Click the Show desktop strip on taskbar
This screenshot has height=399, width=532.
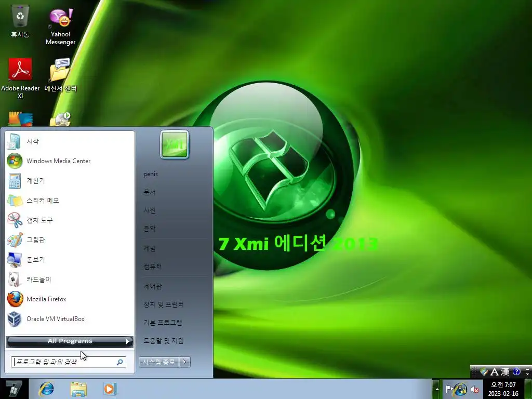tap(528, 389)
